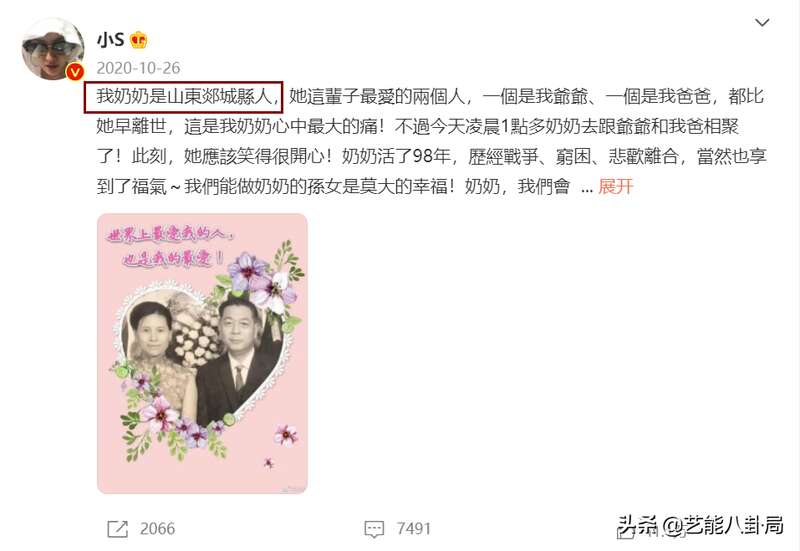The height and width of the screenshot is (551, 800).
Task: Click the 2020-10-26 post date
Action: point(138,68)
